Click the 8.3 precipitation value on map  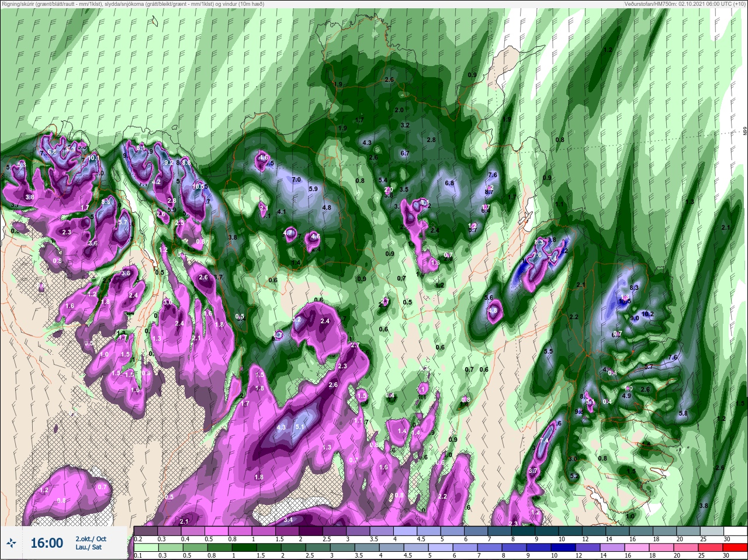635,288
